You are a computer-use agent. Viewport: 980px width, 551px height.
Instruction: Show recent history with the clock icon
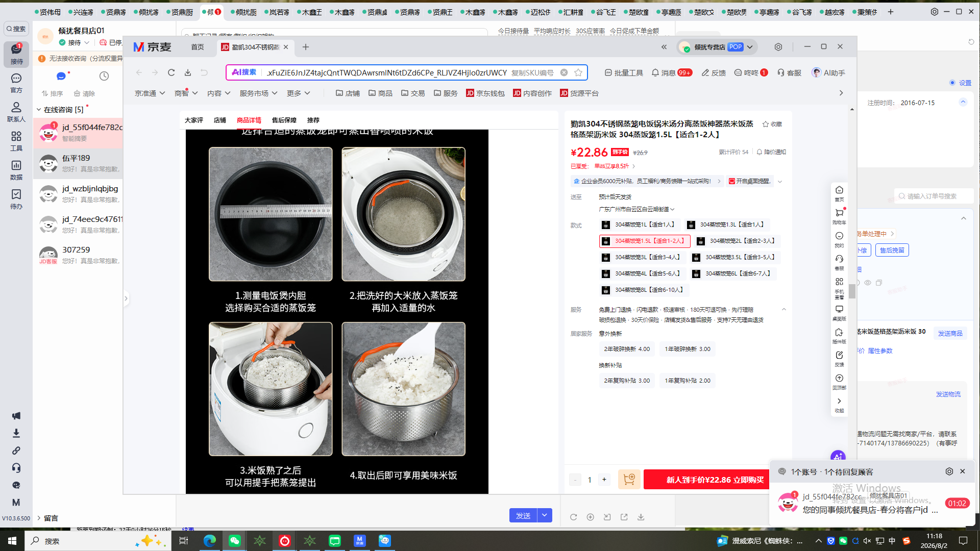(104, 76)
